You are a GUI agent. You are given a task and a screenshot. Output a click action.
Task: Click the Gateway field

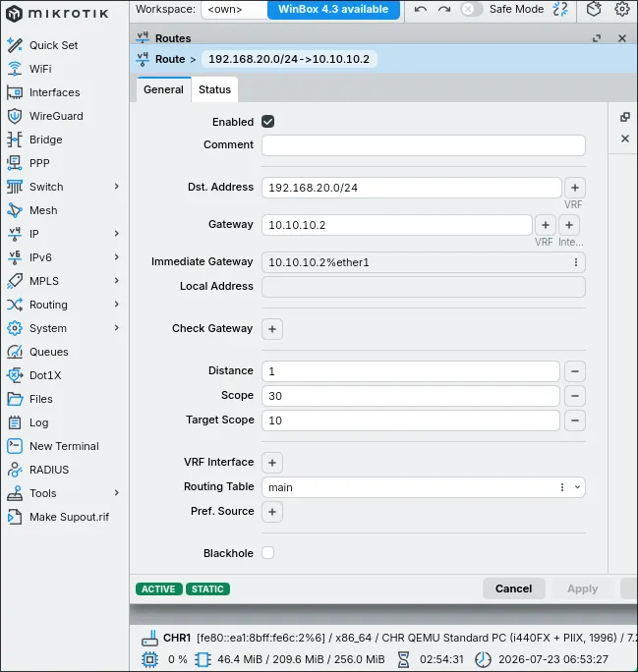pyautogui.click(x=397, y=225)
